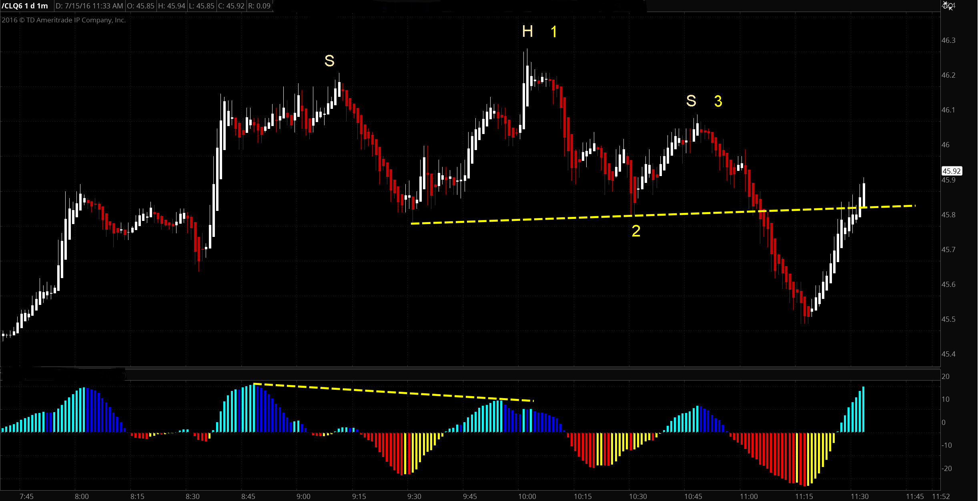This screenshot has width=980, height=501.
Task: Click the 7:45 time axis label
Action: point(27,497)
